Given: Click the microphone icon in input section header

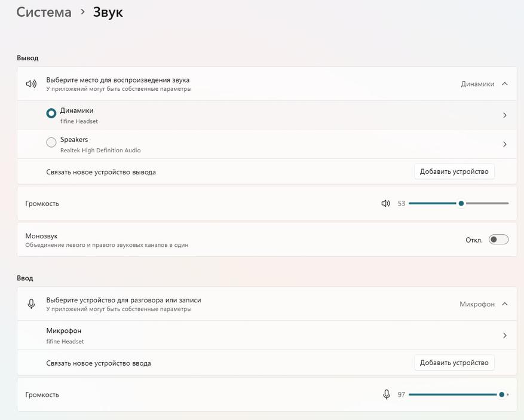Looking at the screenshot, I should click(31, 304).
